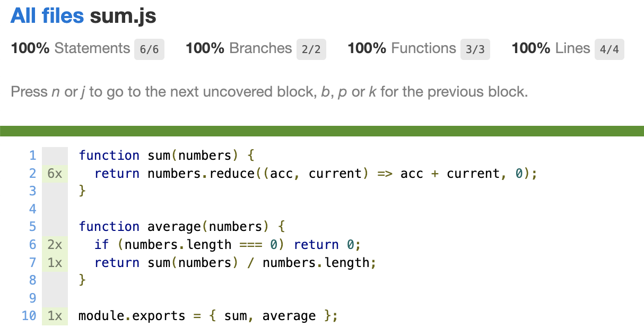Image resolution: width=644 pixels, height=327 pixels.
Task: Click the green coverage status bar
Action: (x=322, y=131)
